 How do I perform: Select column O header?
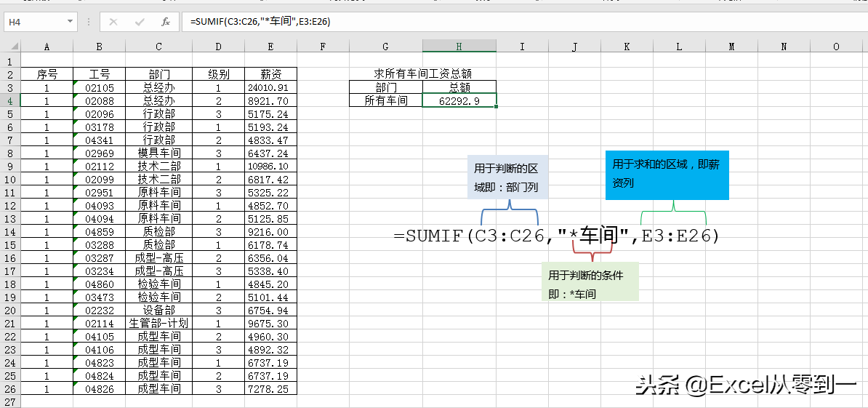(x=836, y=47)
